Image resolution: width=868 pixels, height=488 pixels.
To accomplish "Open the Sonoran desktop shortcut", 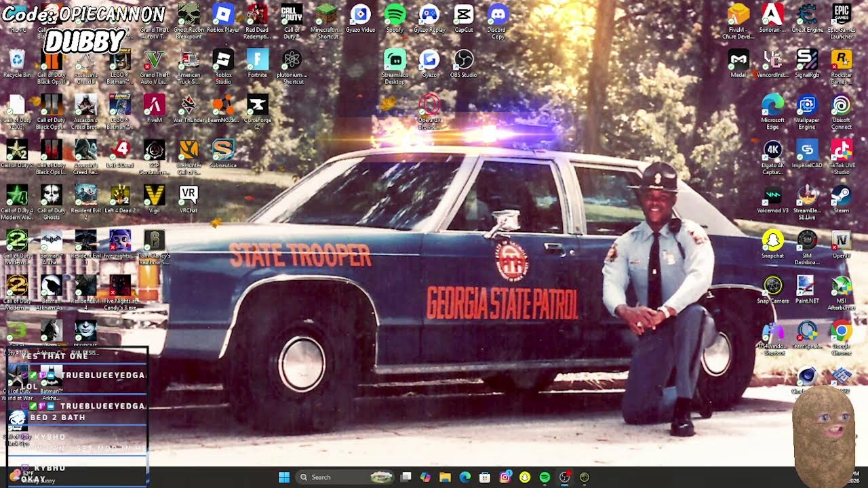I will pyautogui.click(x=772, y=18).
